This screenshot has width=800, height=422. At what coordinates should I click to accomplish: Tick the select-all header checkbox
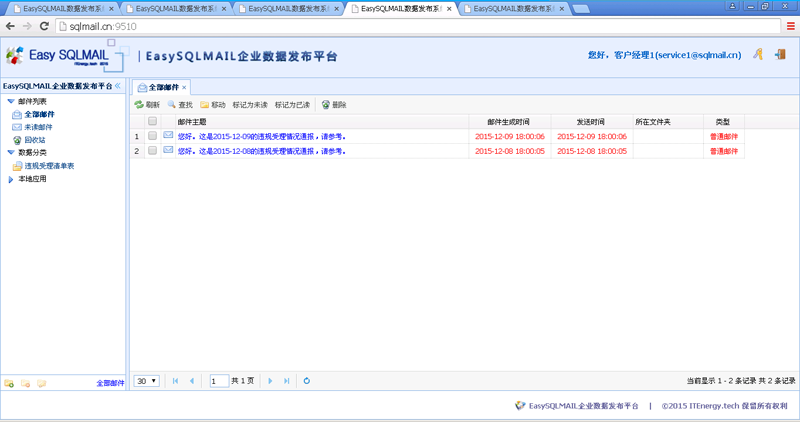tap(152, 121)
